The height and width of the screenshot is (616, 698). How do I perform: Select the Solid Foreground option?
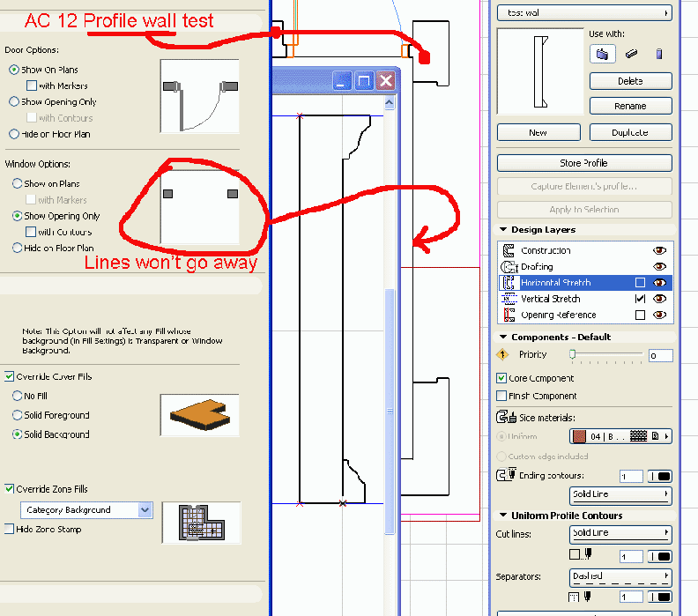coord(18,415)
